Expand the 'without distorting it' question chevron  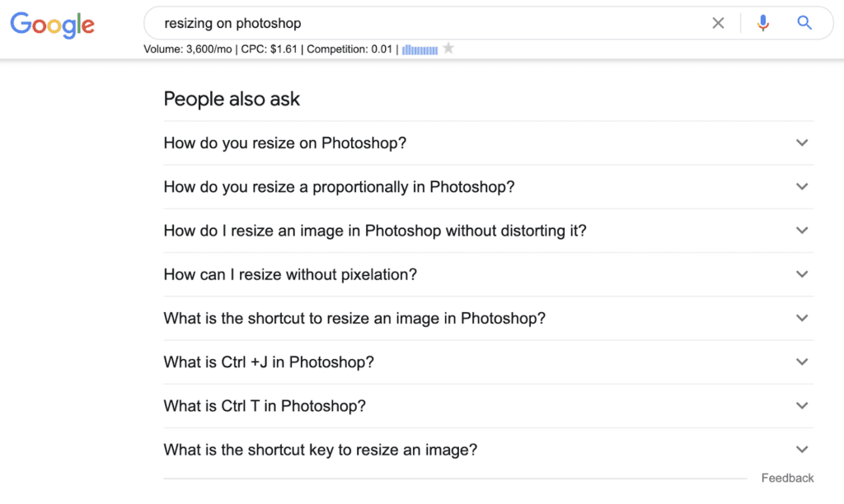point(802,231)
